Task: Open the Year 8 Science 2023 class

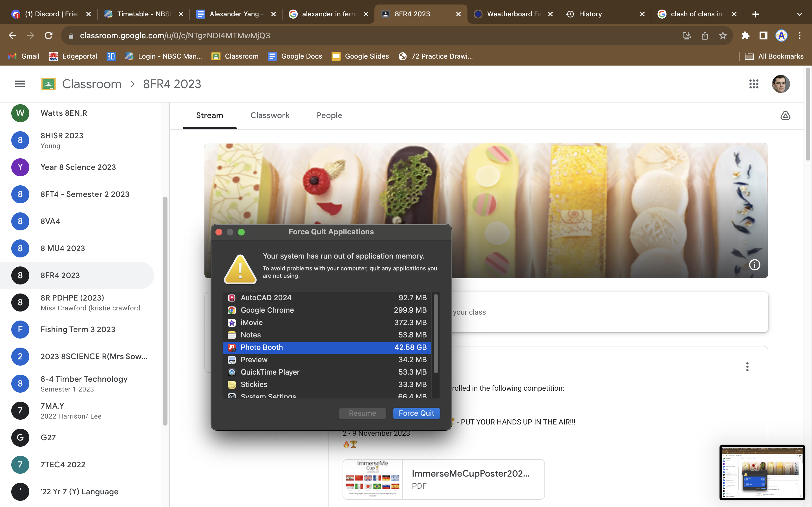Action: 78,167
